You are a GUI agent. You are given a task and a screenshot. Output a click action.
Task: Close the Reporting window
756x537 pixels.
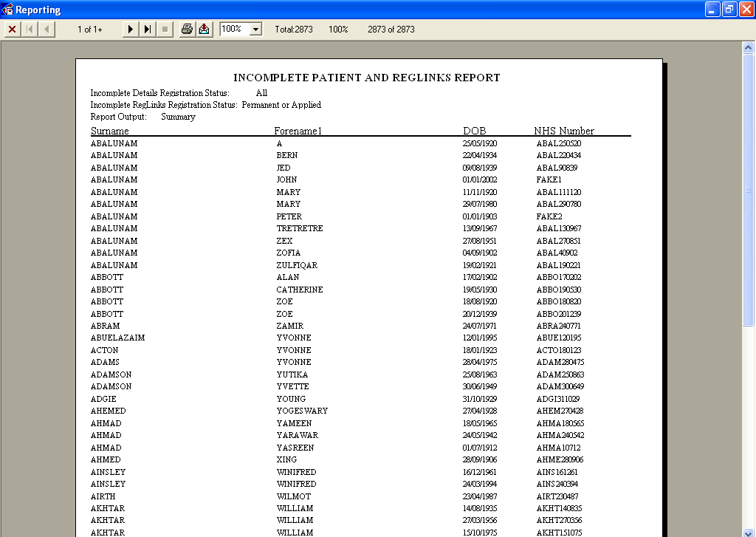[746, 9]
